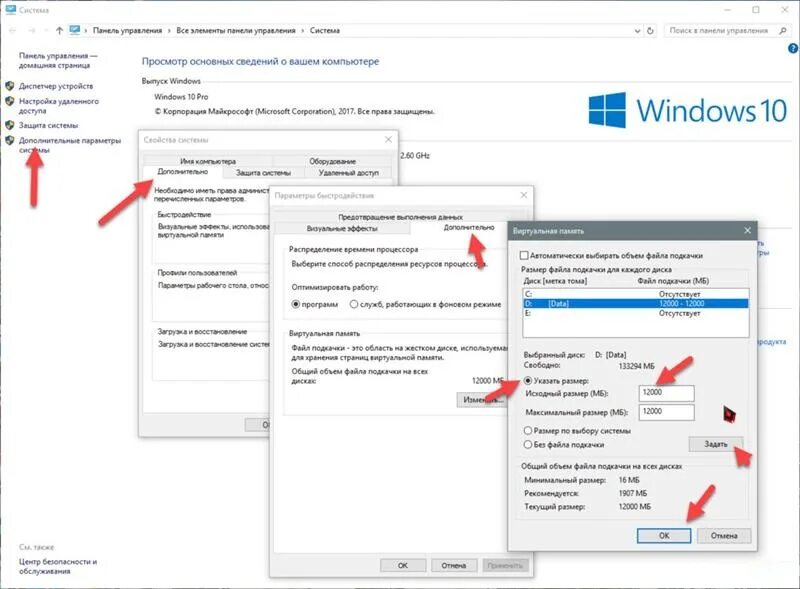
Task: Click inside the Исходный размер field
Action: 665,392
